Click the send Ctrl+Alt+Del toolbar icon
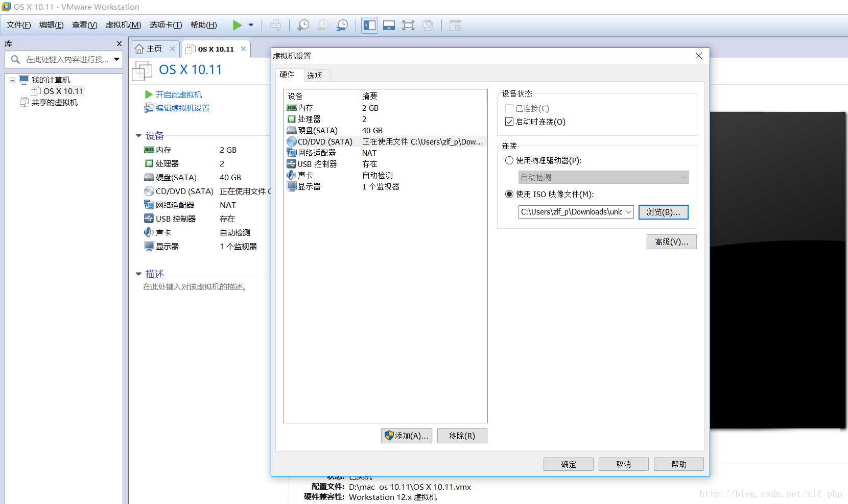This screenshot has height=504, width=848. click(x=275, y=25)
